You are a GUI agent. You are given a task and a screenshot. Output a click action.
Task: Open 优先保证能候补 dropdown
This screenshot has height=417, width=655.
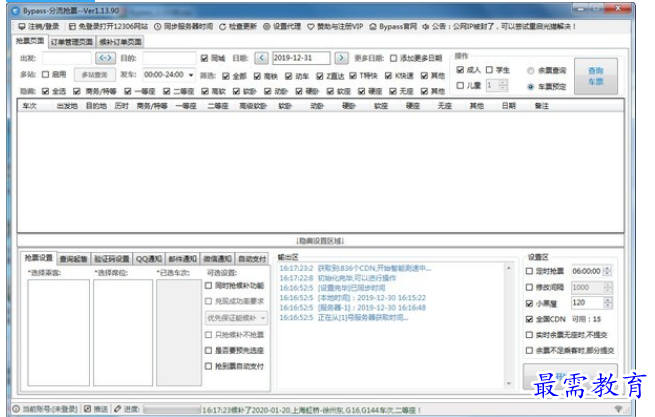(x=236, y=318)
